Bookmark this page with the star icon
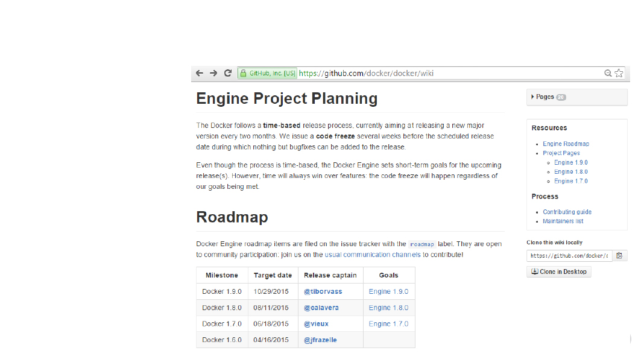Screen dimensions: 644x362 (619, 73)
